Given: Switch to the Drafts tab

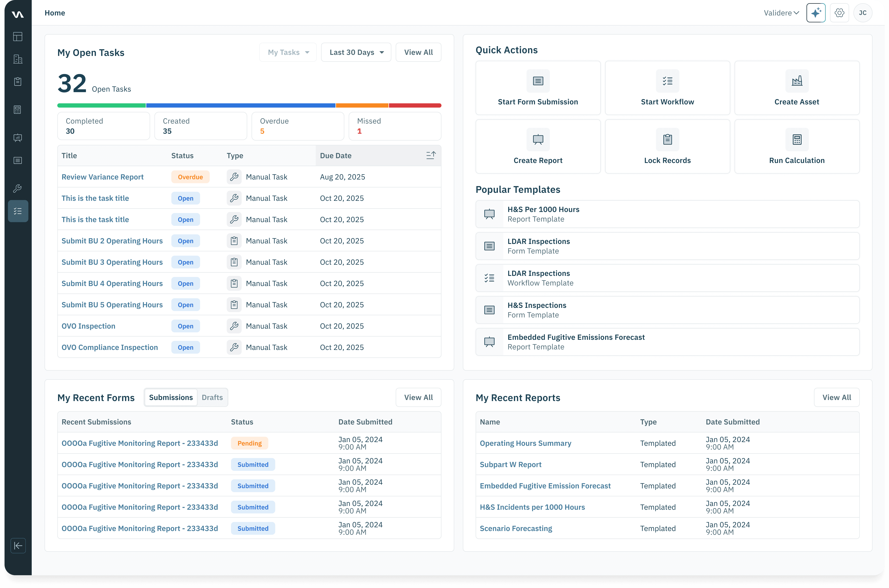Looking at the screenshot, I should click(x=212, y=398).
